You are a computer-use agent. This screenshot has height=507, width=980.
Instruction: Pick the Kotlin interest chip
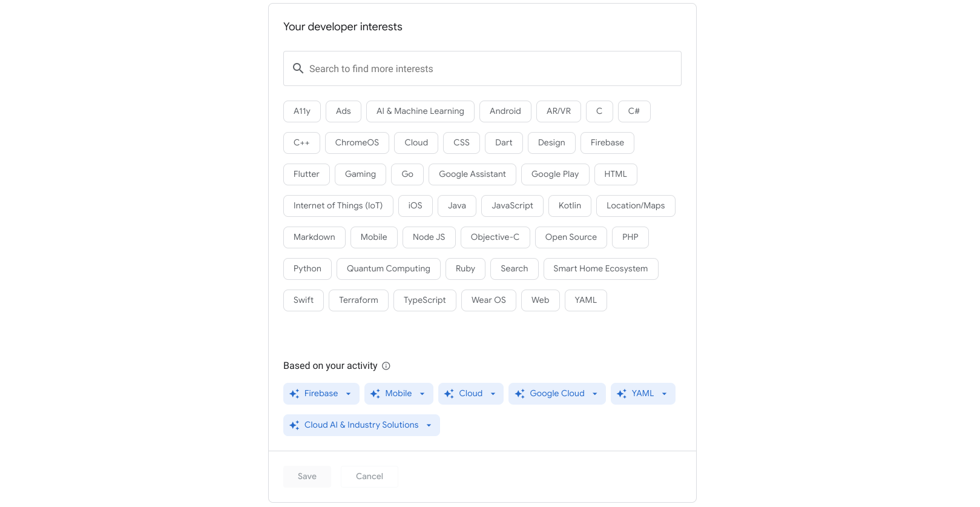569,206
